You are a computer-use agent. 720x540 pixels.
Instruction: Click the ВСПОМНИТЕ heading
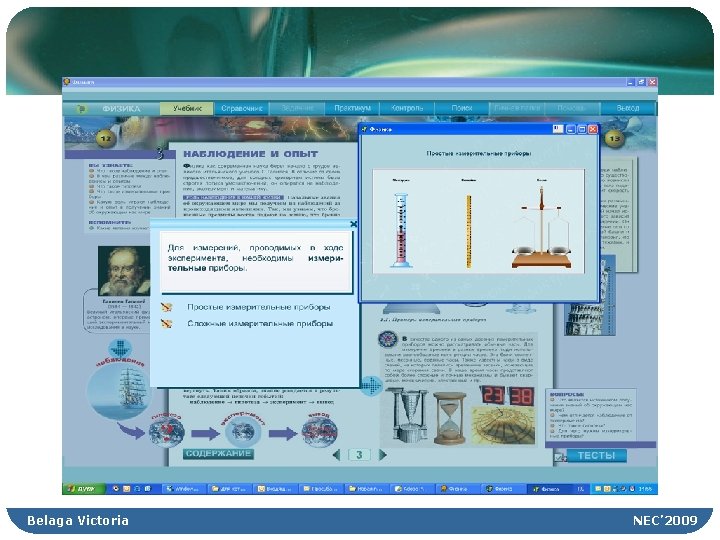tap(110, 222)
